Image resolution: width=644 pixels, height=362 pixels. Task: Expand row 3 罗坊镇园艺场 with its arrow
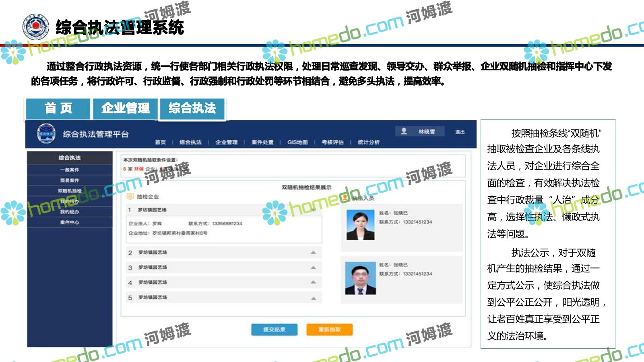(x=313, y=267)
